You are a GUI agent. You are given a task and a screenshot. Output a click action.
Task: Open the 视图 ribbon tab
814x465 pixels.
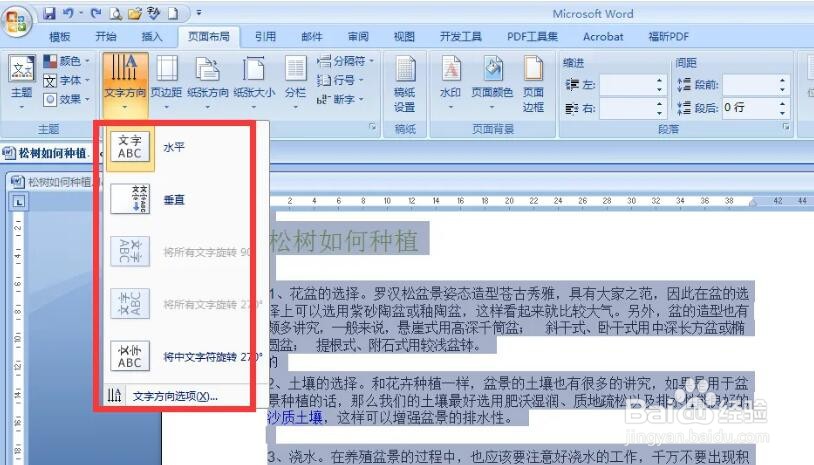(404, 36)
